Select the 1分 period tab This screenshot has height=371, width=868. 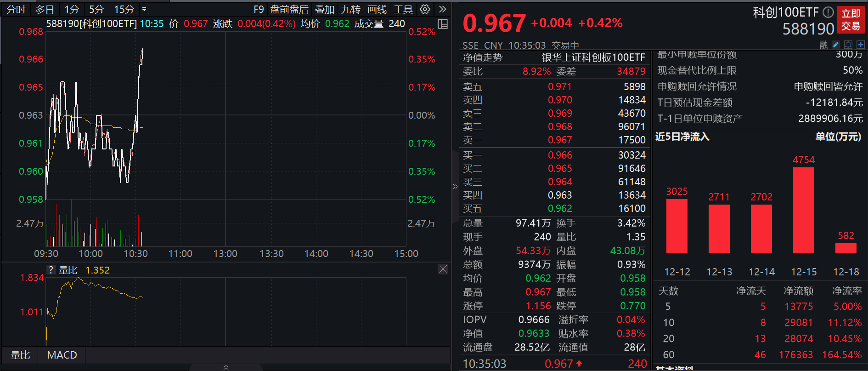[x=72, y=9]
